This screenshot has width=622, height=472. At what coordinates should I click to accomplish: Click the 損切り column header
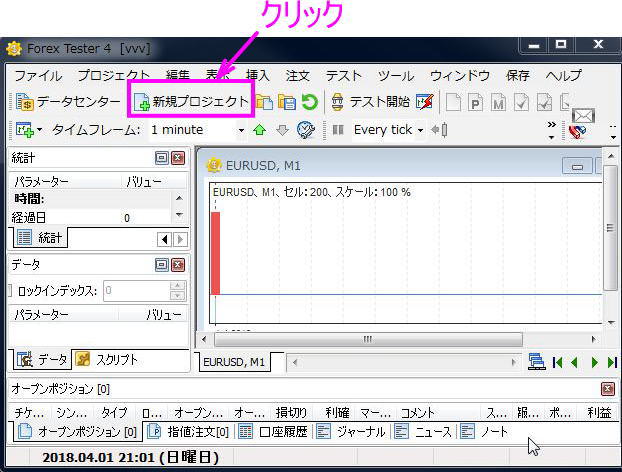(292, 413)
